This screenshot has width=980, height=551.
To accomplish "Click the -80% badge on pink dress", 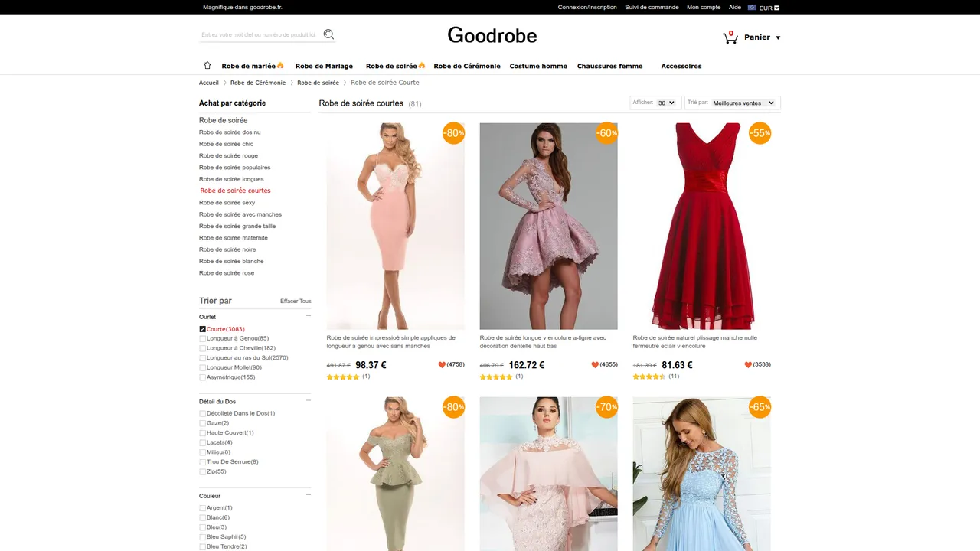I will (x=453, y=133).
